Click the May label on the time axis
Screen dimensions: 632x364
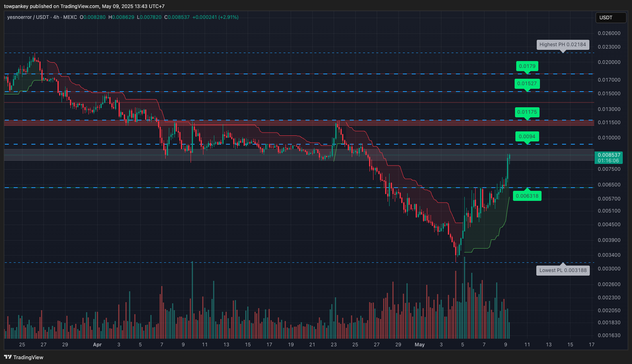[419, 345]
